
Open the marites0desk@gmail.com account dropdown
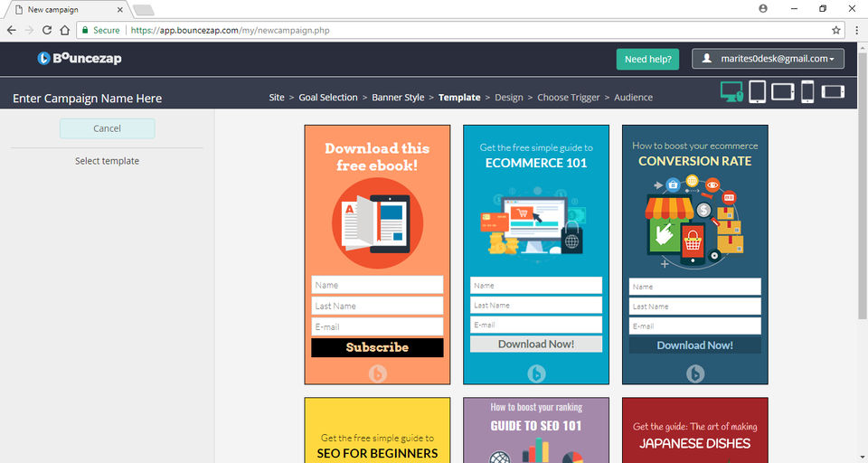coord(768,59)
